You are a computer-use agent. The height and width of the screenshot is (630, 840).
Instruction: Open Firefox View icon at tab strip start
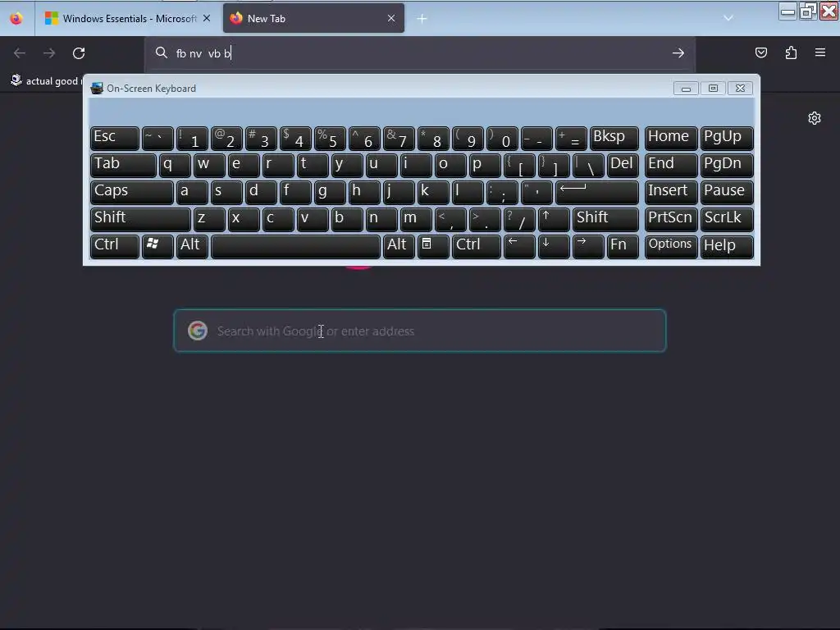pos(16,19)
